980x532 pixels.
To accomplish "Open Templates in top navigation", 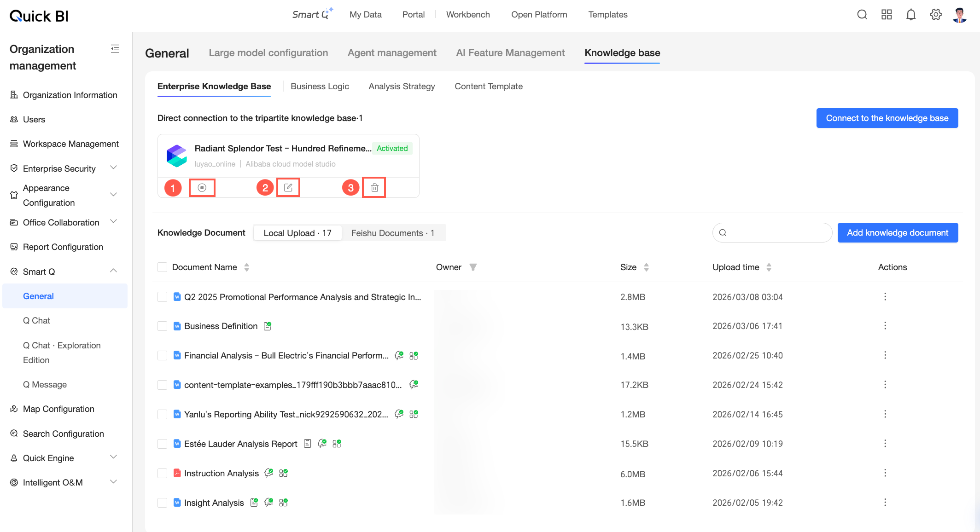I will click(608, 15).
